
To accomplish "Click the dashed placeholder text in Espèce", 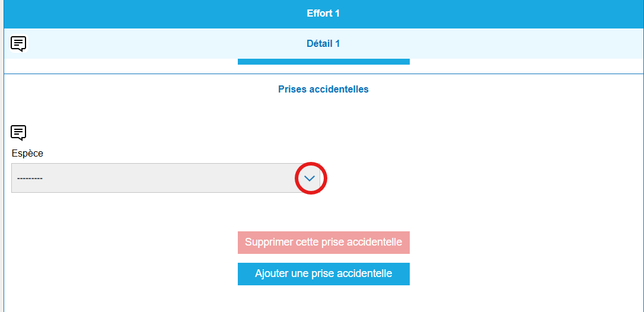I will point(30,178).
